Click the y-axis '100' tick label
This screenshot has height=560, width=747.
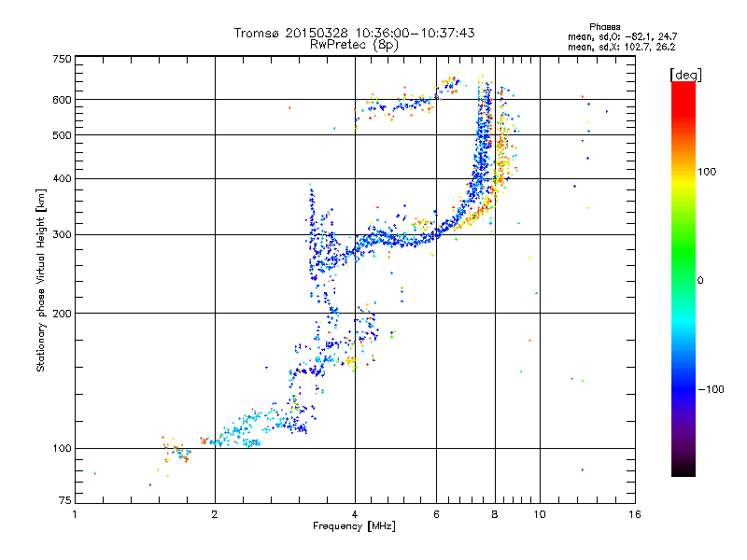pos(62,449)
